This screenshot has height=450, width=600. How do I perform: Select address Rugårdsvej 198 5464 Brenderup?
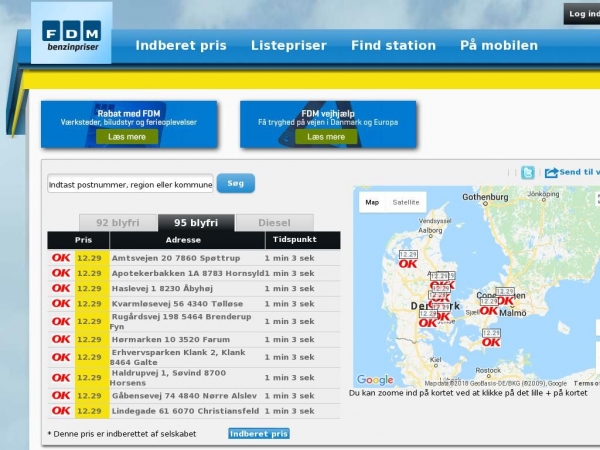click(x=181, y=321)
